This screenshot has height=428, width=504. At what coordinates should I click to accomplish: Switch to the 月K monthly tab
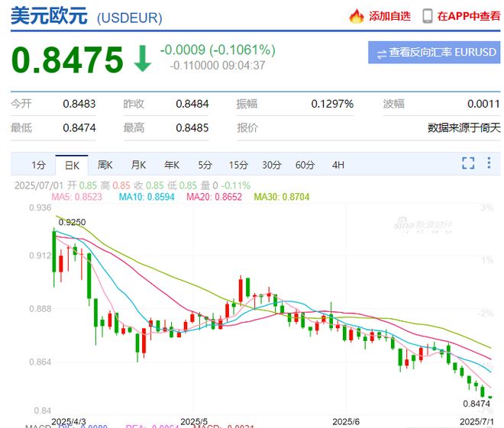point(138,165)
